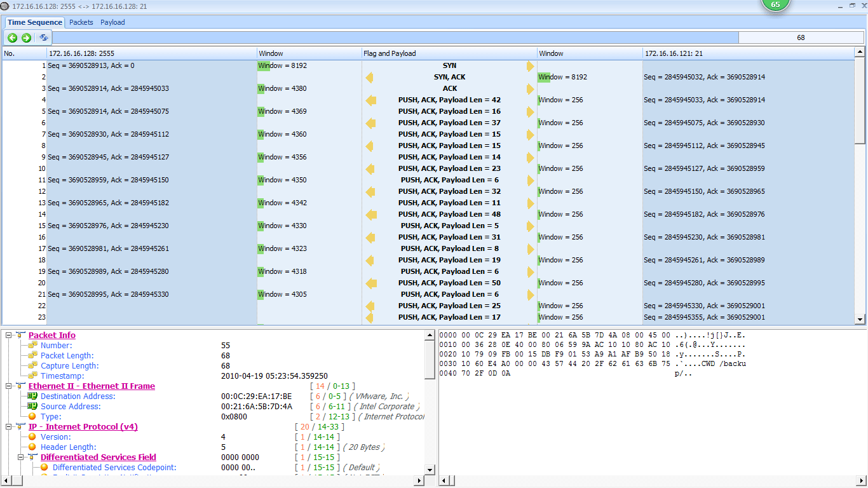The image size is (868, 488).
Task: Click the green chip icon beside Destination Address
Action: [32, 396]
